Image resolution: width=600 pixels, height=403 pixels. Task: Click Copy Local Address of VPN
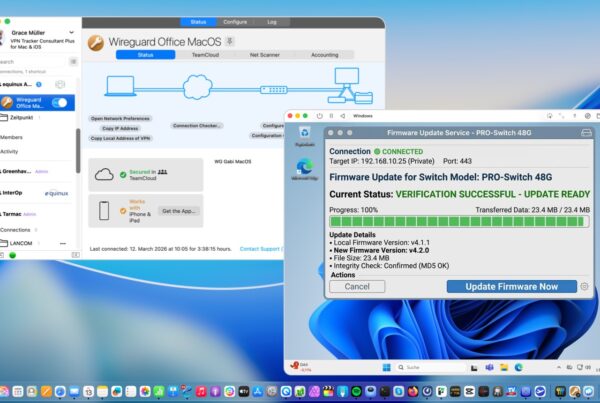[120, 138]
